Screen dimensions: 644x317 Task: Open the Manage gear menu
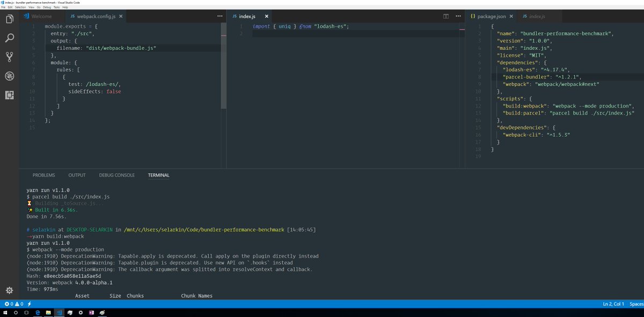point(9,290)
